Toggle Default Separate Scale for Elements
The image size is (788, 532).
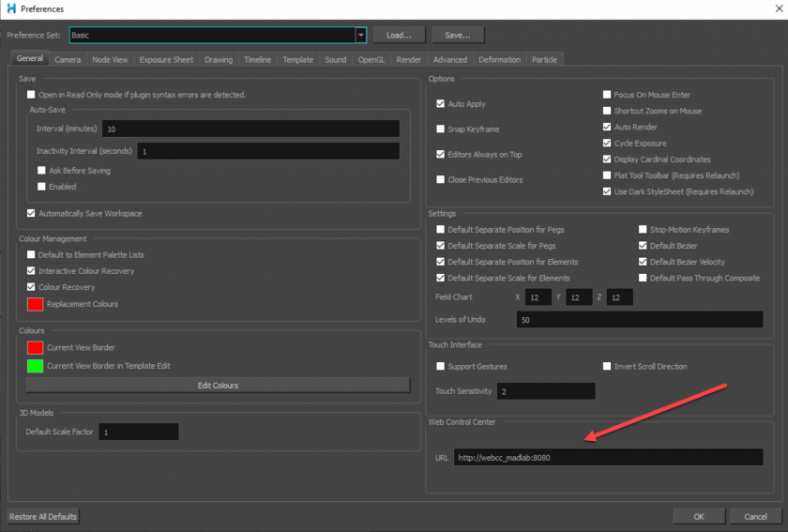[441, 278]
